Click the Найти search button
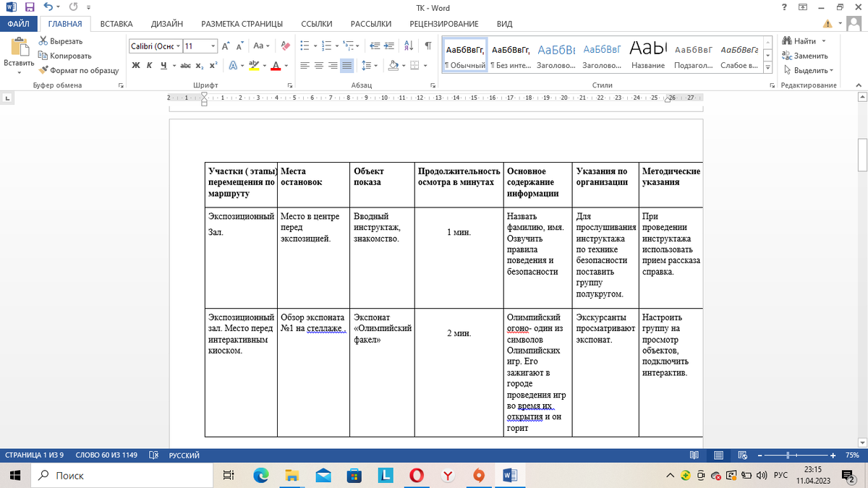 coord(799,41)
